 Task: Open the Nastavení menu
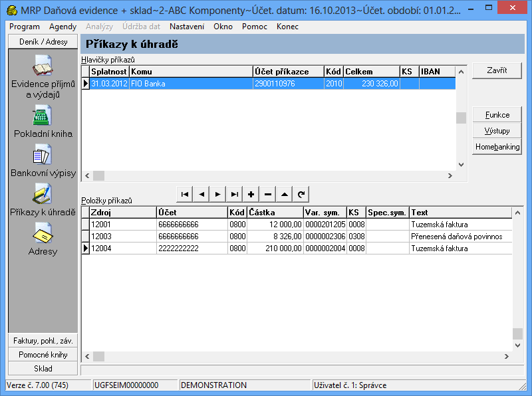(x=187, y=27)
